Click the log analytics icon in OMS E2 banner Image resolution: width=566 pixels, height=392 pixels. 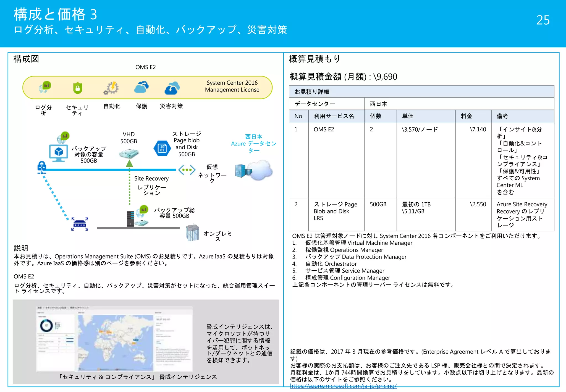45,87
